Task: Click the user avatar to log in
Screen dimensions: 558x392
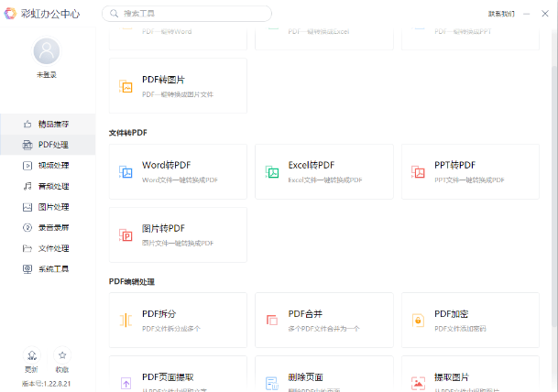Action: tap(47, 51)
